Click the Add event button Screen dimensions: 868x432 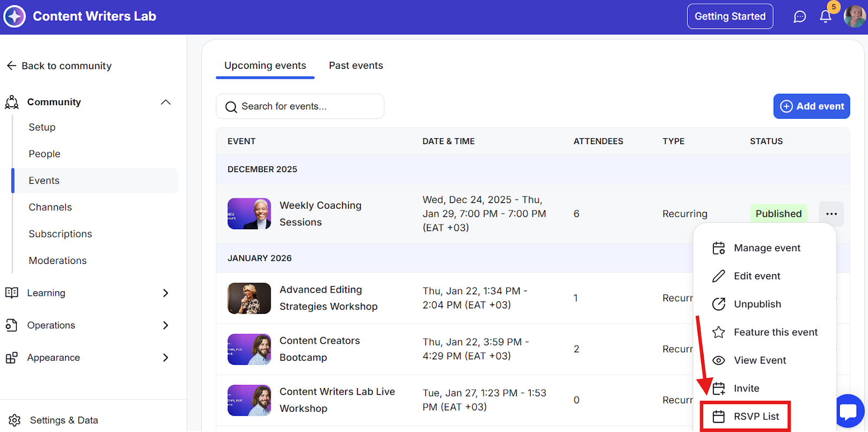[812, 106]
